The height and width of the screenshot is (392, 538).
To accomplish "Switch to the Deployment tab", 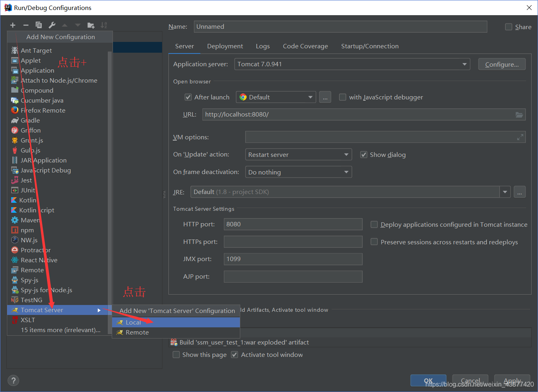I will (x=225, y=46).
